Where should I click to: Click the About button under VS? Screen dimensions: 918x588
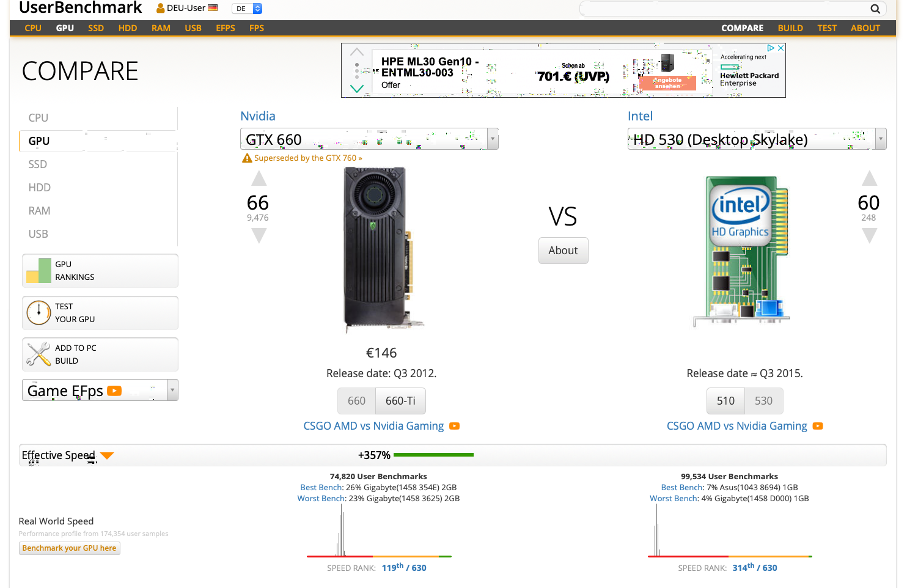click(564, 251)
